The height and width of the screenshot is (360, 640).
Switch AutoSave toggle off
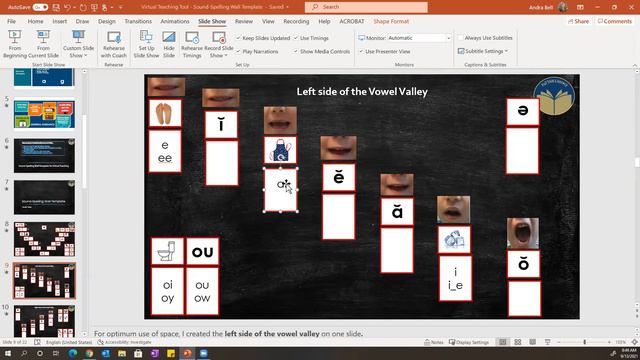40,7
